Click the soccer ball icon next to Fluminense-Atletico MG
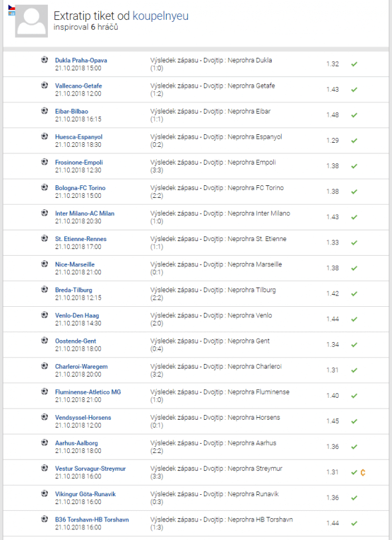Viewport: 392px width, 540px height. click(x=45, y=392)
